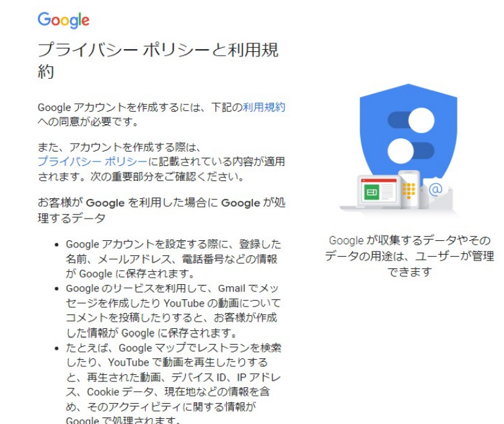The image size is (504, 424).
Task: Click the second bullet mentioning Gmail でメッセージ
Action: tap(173, 310)
